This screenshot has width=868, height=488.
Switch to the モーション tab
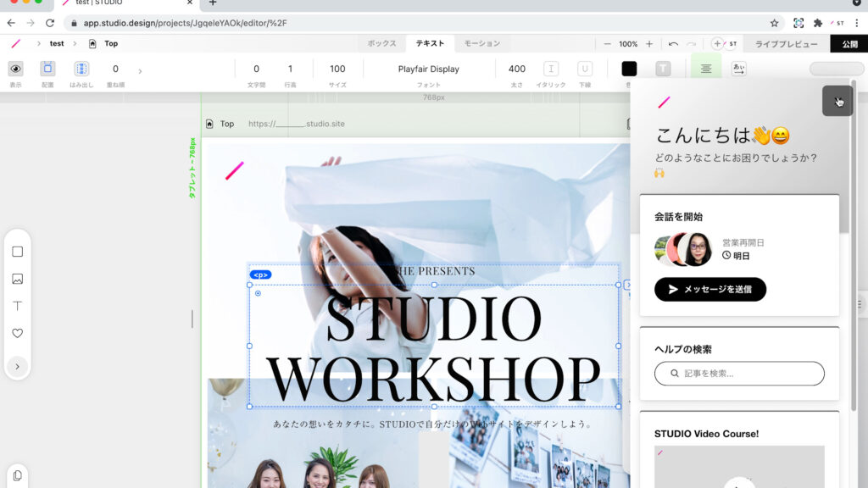(x=481, y=43)
